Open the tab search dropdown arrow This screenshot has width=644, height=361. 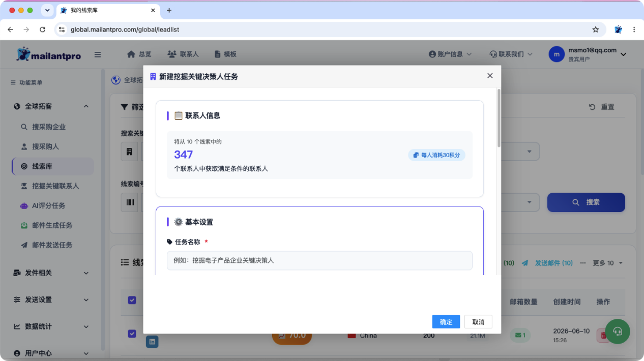click(x=47, y=10)
